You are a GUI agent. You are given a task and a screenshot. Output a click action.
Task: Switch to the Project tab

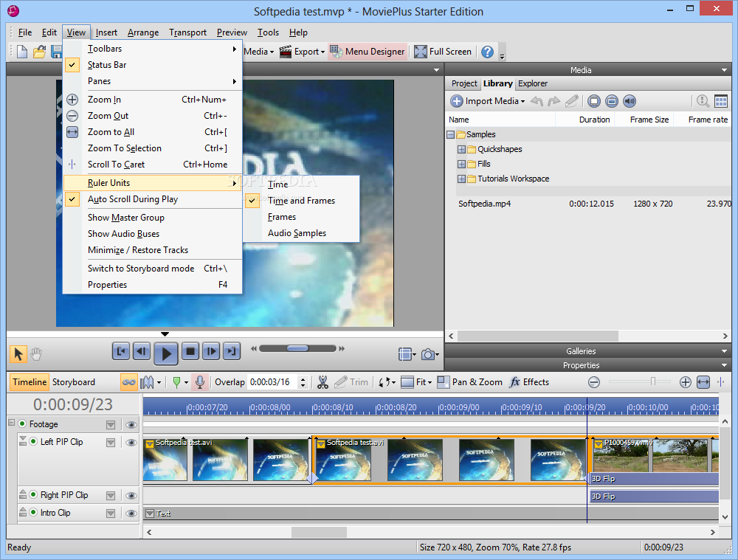pos(464,83)
